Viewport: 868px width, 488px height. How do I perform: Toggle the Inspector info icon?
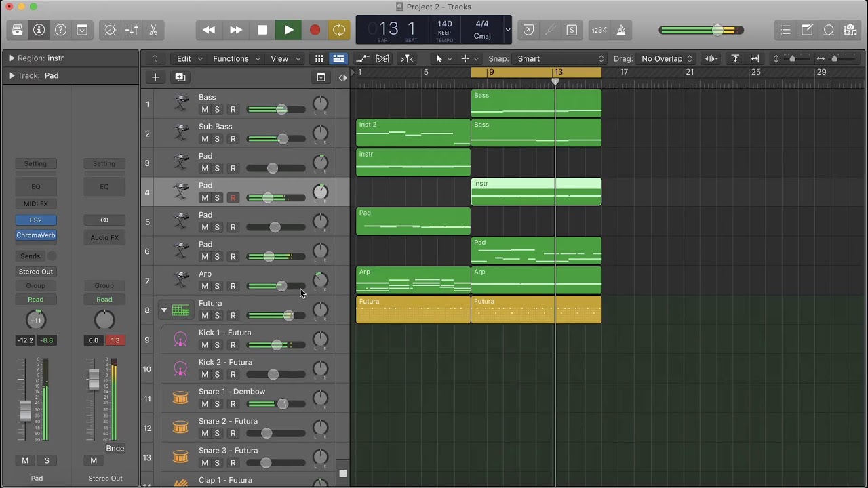39,30
